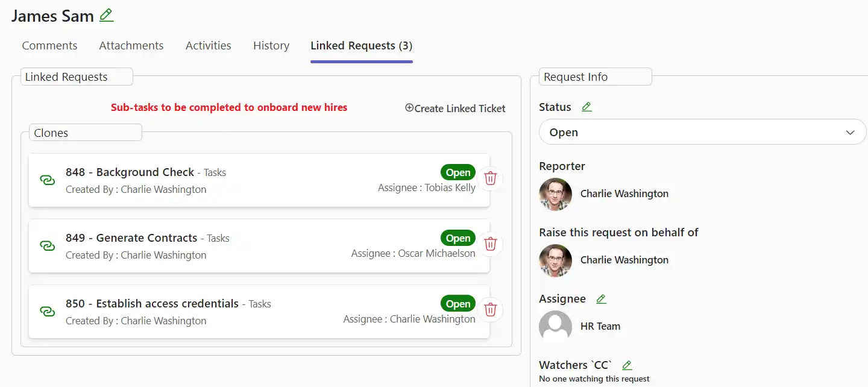Switch to the Attachments tab

tap(131, 46)
